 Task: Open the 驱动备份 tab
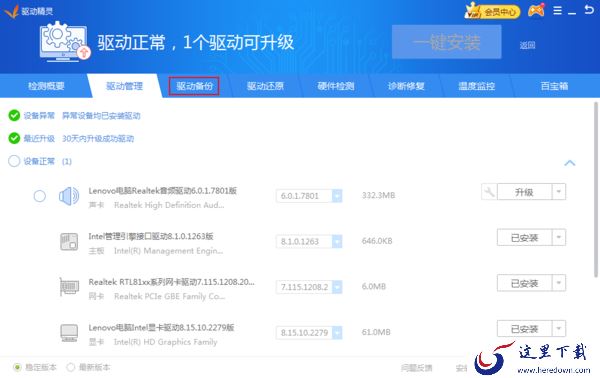pos(194,86)
